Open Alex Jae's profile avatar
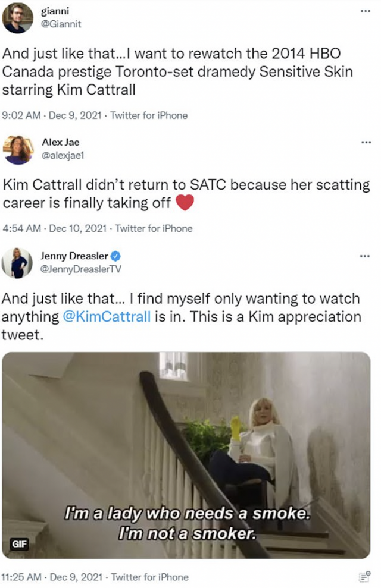 [18, 149]
